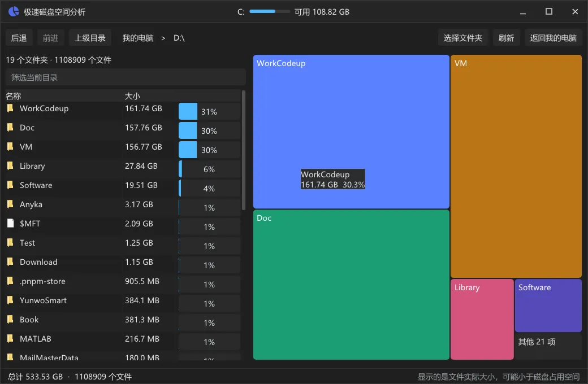
Task: Click the VM 30% usage bar
Action: pos(209,150)
